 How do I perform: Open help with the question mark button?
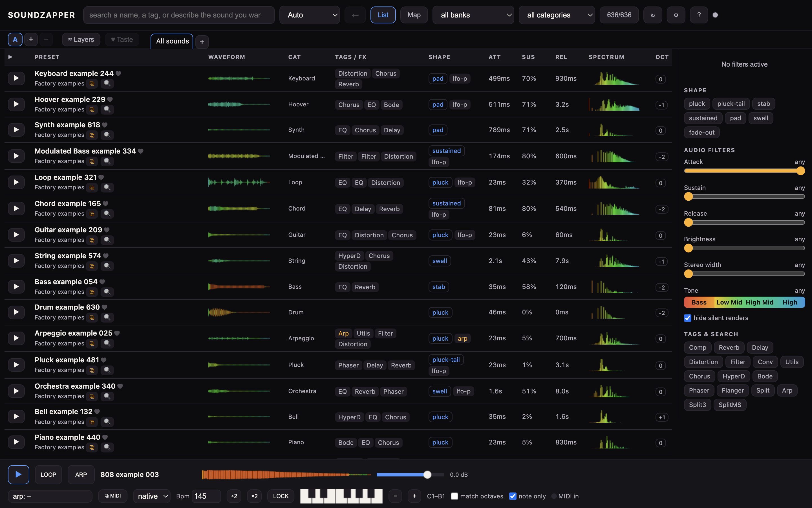pos(699,15)
